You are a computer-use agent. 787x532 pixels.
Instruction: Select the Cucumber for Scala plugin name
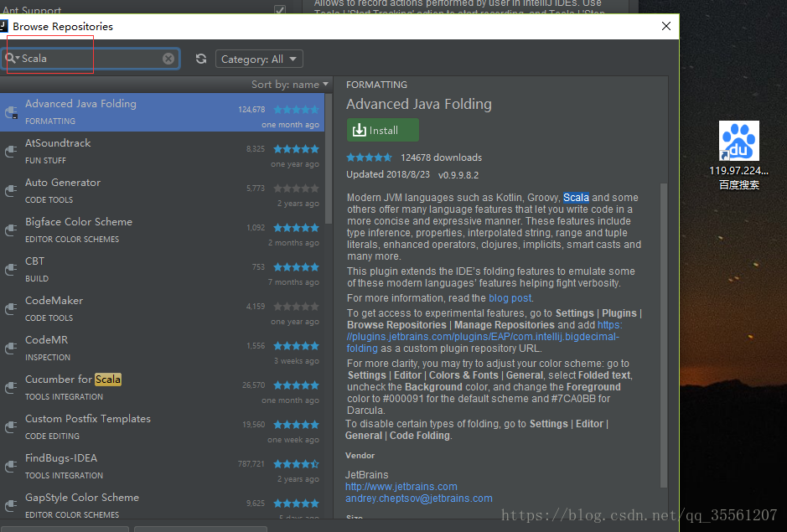coord(73,379)
